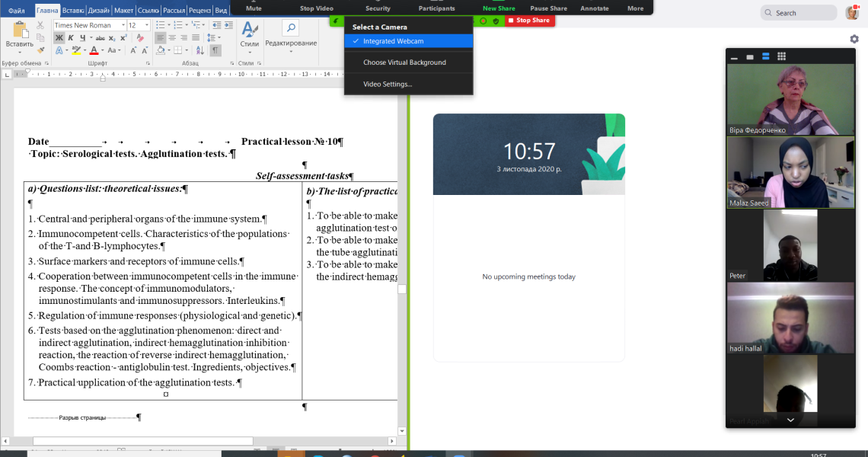Open the Change Case (Aa) dropdown
Screen dimensions: 868x457
(113, 50)
